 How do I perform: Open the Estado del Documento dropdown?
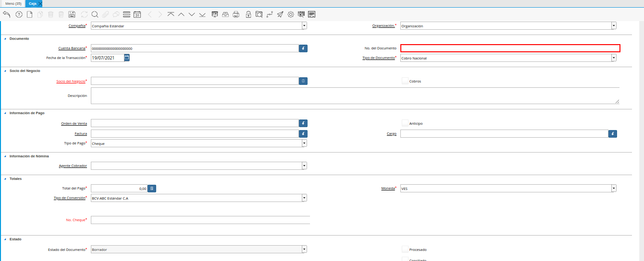304,249
